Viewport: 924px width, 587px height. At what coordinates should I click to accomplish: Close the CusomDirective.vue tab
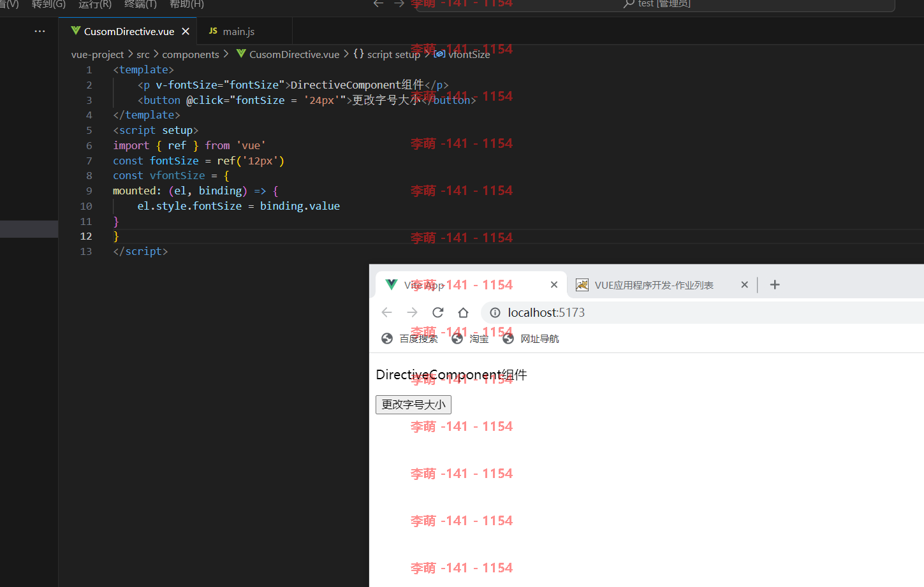[x=186, y=31]
